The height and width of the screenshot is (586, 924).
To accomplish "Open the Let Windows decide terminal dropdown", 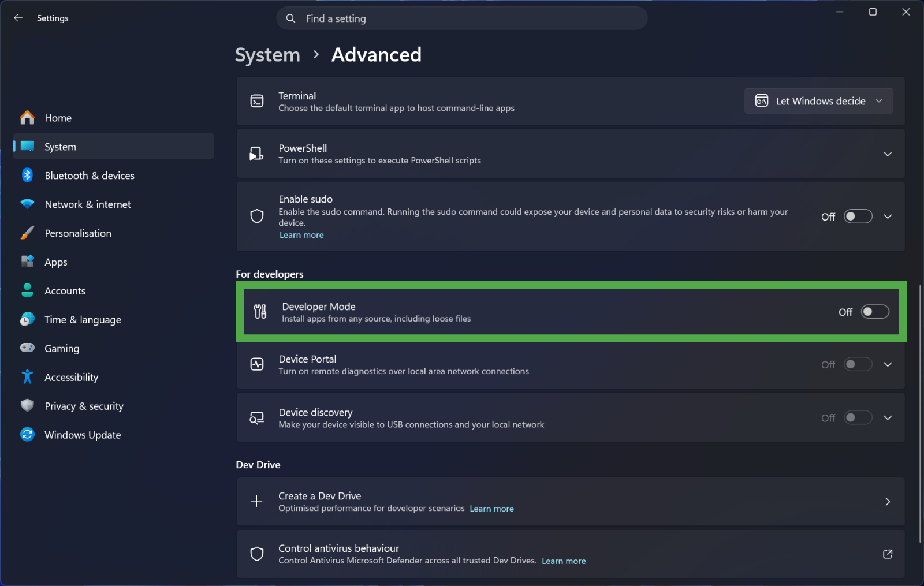I will point(818,101).
